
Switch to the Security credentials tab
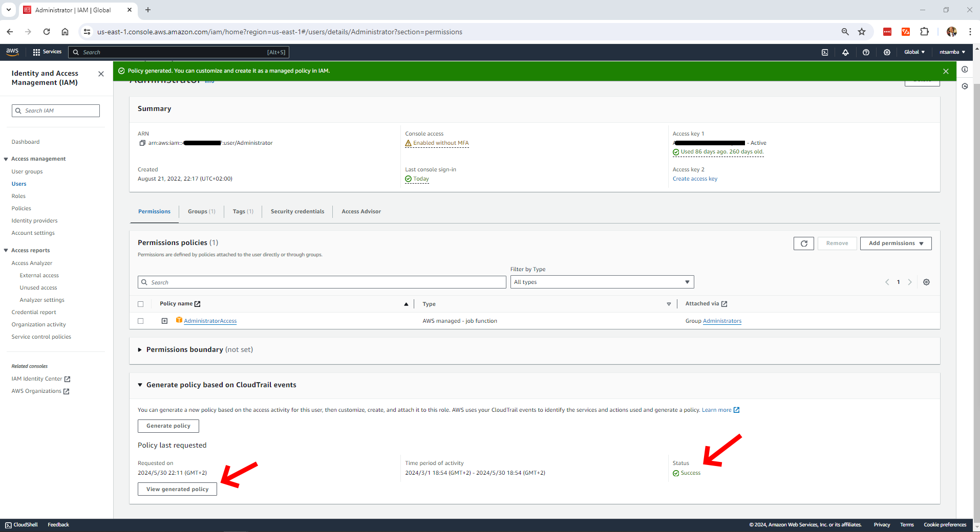click(297, 212)
